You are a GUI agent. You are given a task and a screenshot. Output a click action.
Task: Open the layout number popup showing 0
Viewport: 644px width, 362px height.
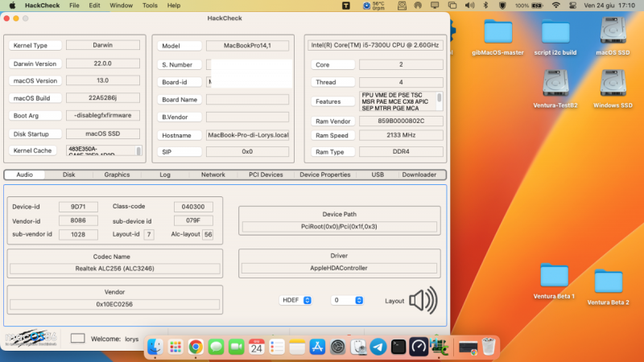point(347,300)
